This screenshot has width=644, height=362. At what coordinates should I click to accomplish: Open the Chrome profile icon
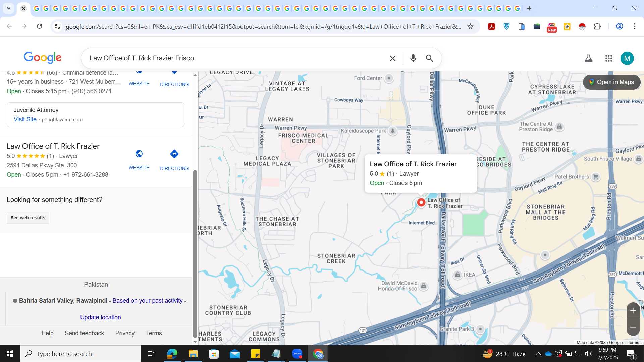620,26
